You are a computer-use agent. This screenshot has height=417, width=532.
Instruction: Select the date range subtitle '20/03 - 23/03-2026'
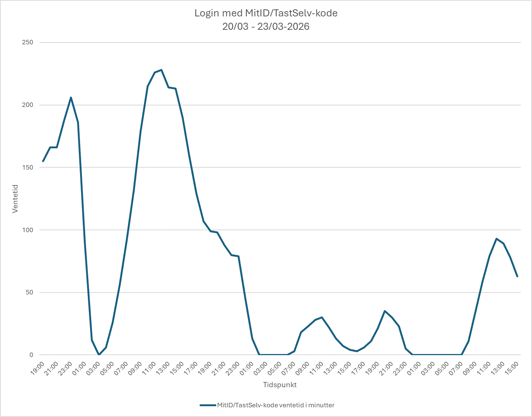[x=266, y=26]
